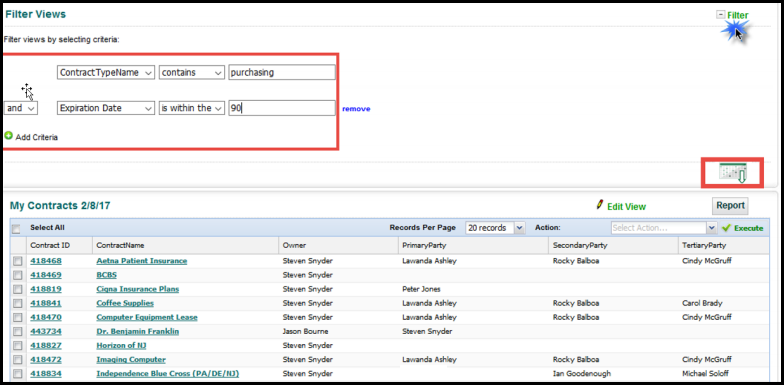Open contract ID 418469 link
Screen dimensions: 784x385
(x=46, y=275)
